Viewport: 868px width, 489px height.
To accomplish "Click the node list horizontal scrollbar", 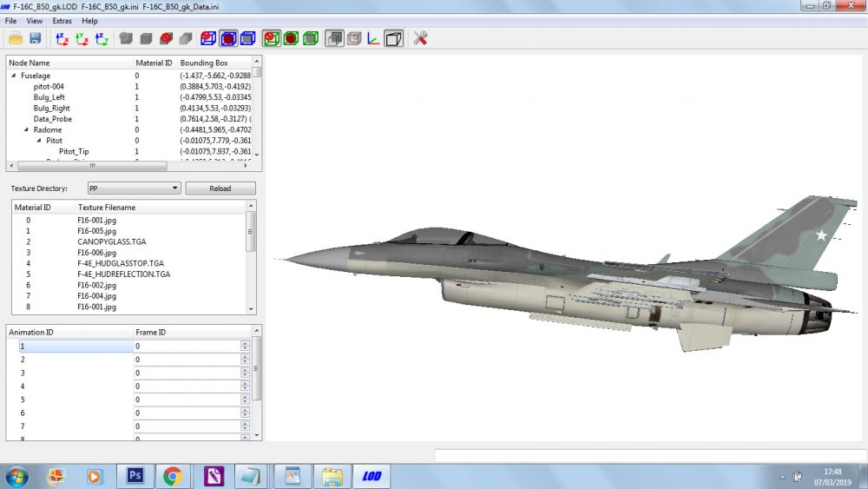I will pos(92,166).
